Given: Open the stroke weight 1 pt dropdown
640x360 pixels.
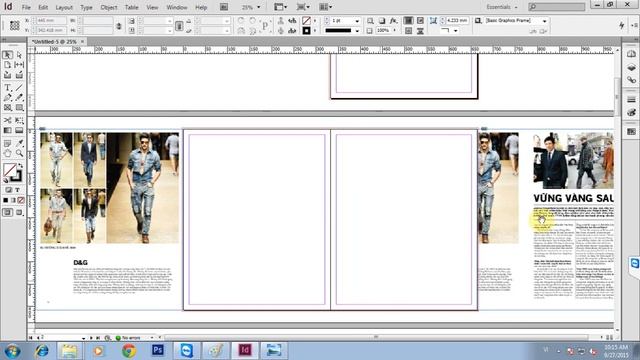Looking at the screenshot, I should pos(357,21).
